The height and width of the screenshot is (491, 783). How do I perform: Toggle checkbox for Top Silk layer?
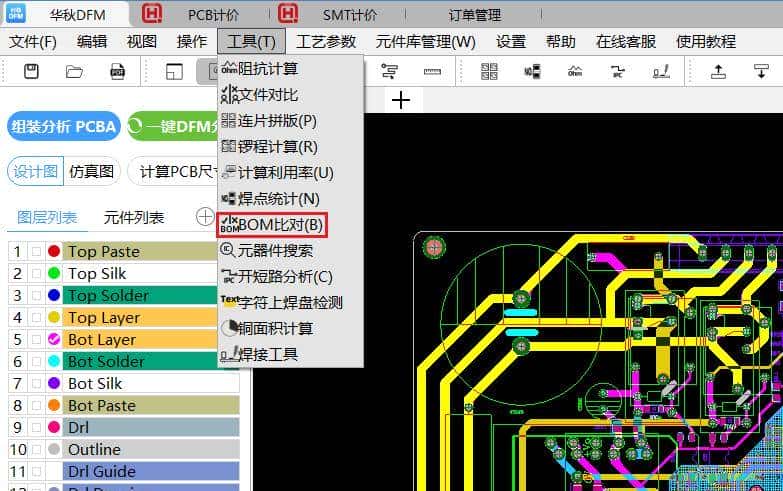click(36, 273)
